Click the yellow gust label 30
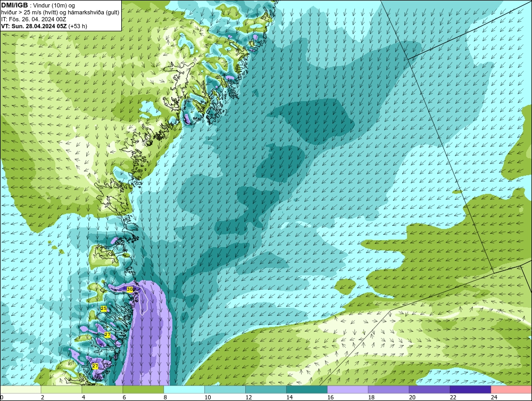The image size is (532, 401). point(130,289)
